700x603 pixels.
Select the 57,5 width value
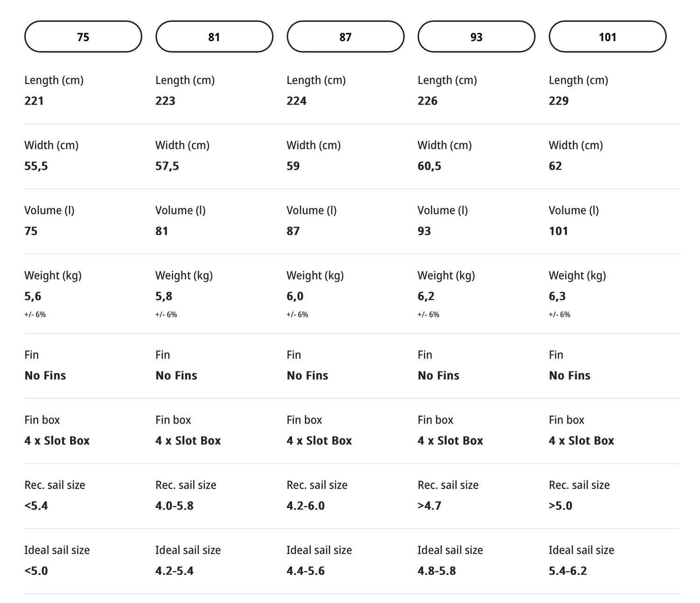pyautogui.click(x=167, y=166)
